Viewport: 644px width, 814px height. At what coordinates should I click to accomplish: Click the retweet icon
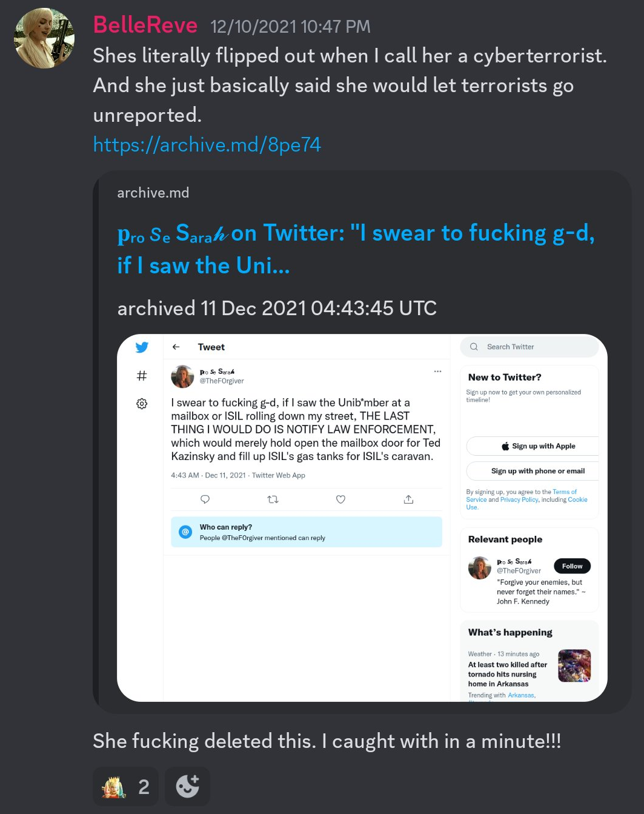point(273,499)
